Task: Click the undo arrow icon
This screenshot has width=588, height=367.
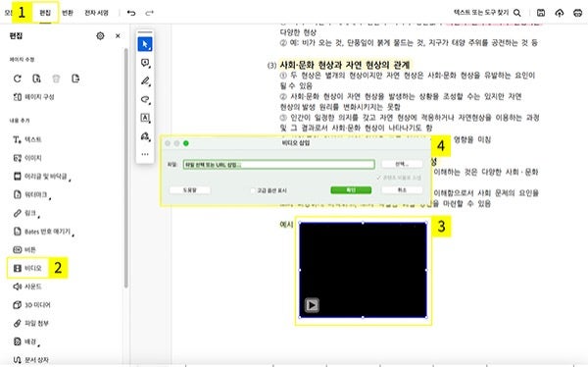Action: coord(131,13)
